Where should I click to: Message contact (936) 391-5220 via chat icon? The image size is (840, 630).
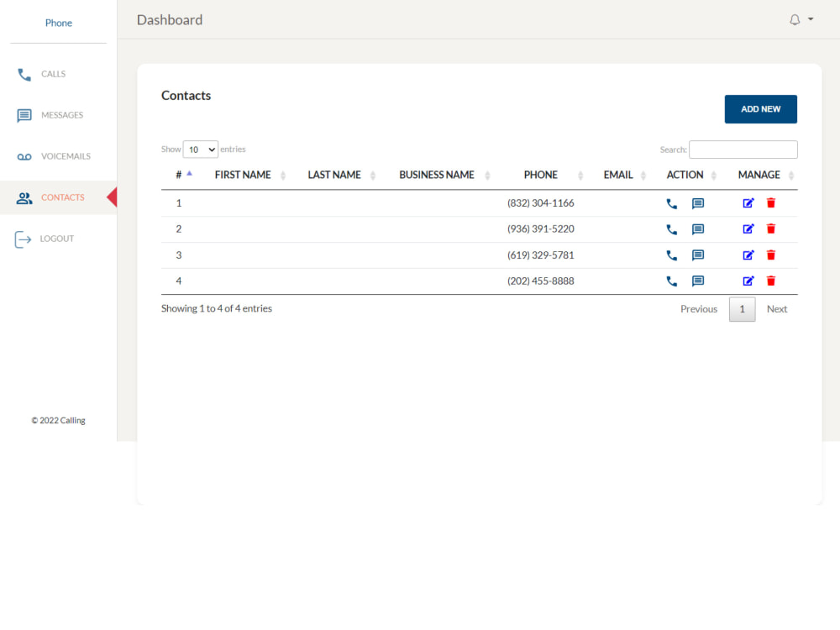tap(697, 230)
